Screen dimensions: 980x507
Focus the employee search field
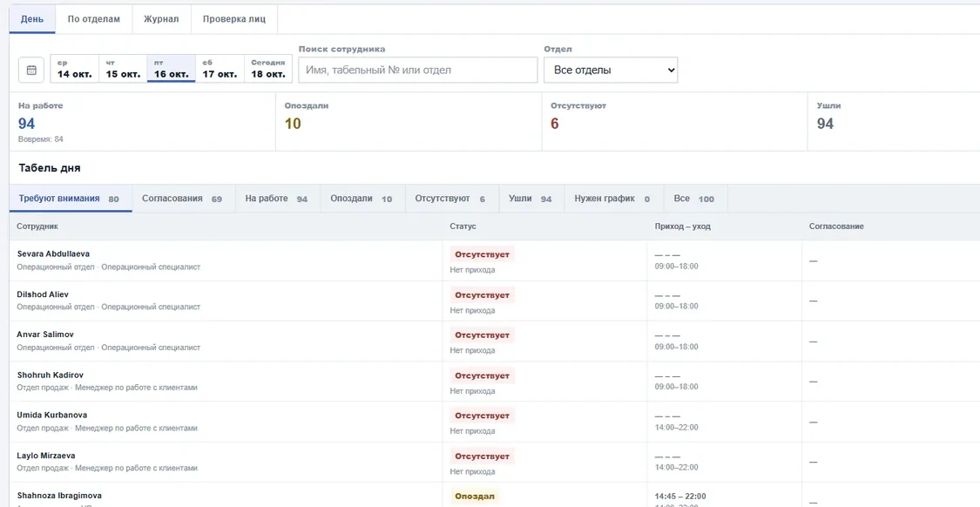tap(418, 70)
